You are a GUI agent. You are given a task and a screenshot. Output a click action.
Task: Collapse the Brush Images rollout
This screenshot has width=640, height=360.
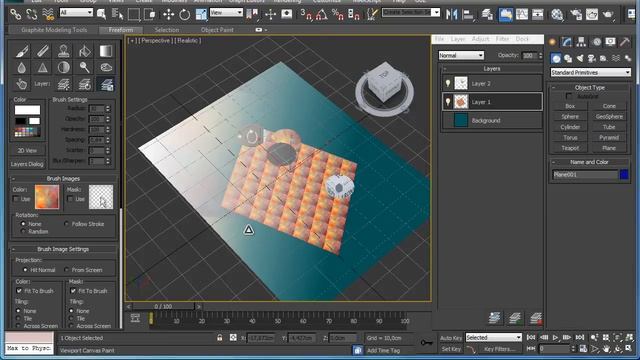tap(63, 179)
